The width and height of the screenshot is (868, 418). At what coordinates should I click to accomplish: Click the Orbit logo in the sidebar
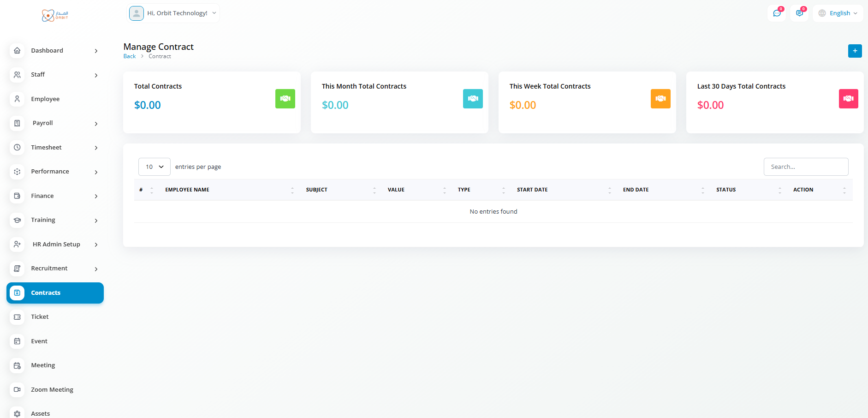click(x=55, y=16)
